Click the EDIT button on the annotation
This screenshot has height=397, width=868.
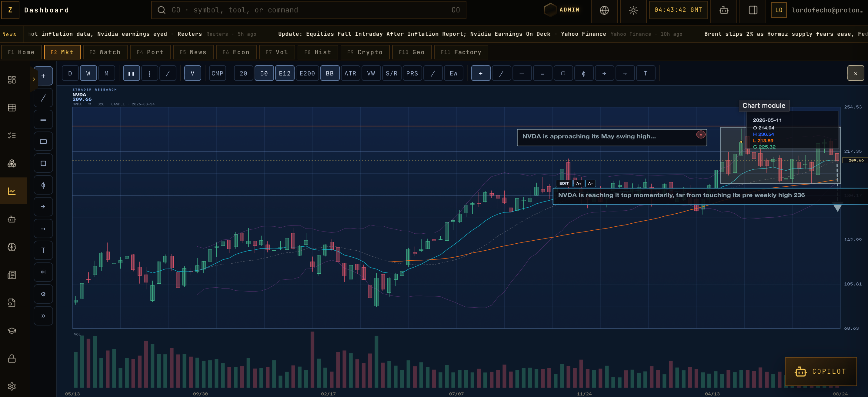point(564,183)
